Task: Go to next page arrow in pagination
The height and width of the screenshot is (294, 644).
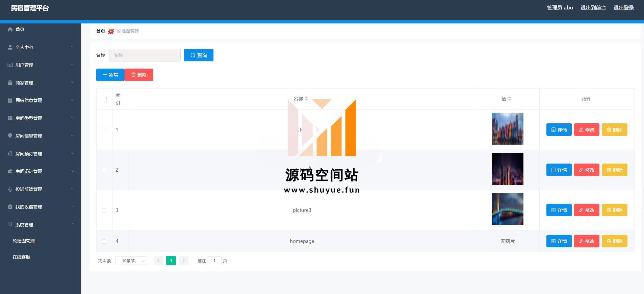Action: tap(184, 261)
